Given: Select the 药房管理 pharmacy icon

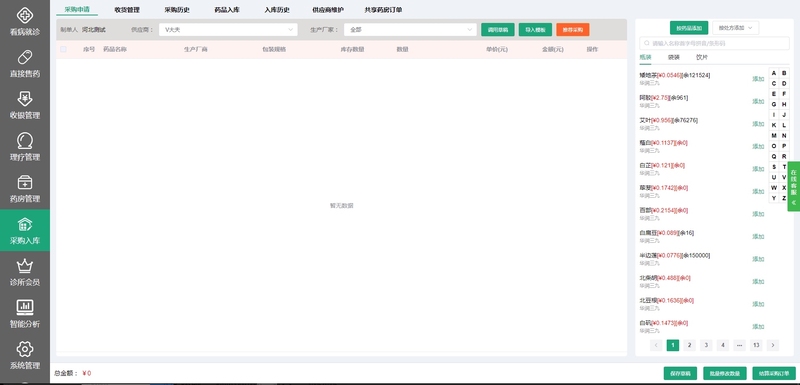Looking at the screenshot, I should coord(24,182).
